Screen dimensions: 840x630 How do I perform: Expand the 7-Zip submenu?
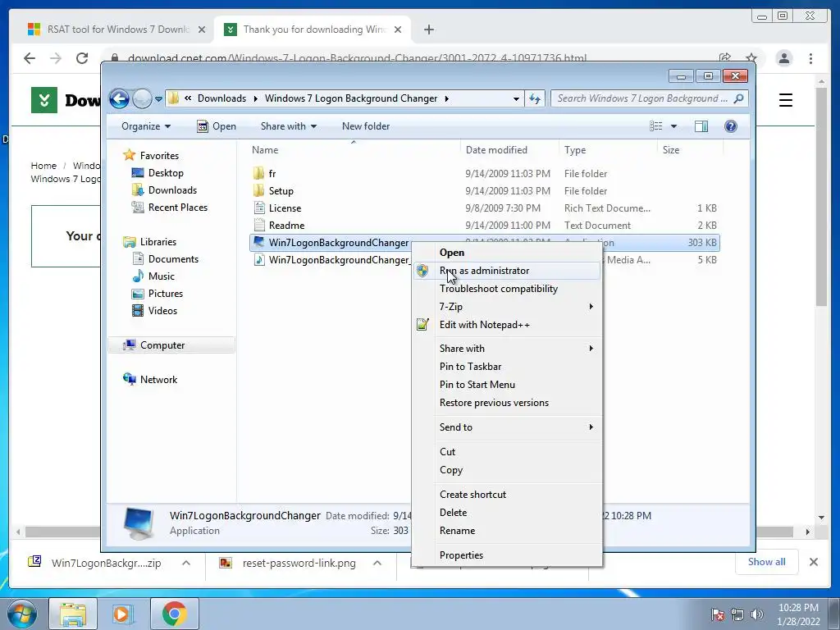coord(507,307)
